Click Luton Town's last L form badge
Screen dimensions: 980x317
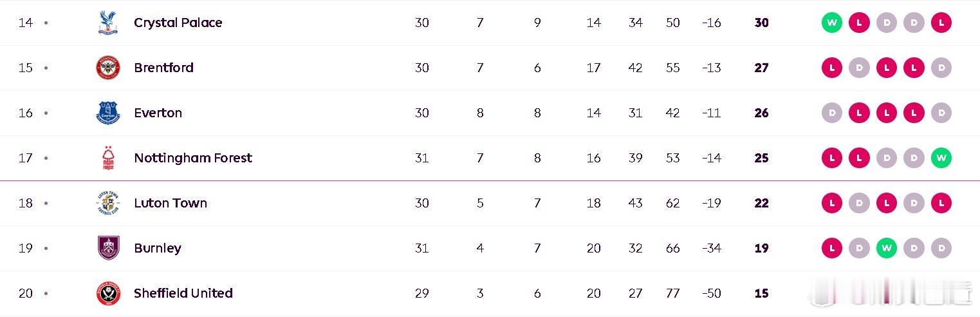[941, 203]
